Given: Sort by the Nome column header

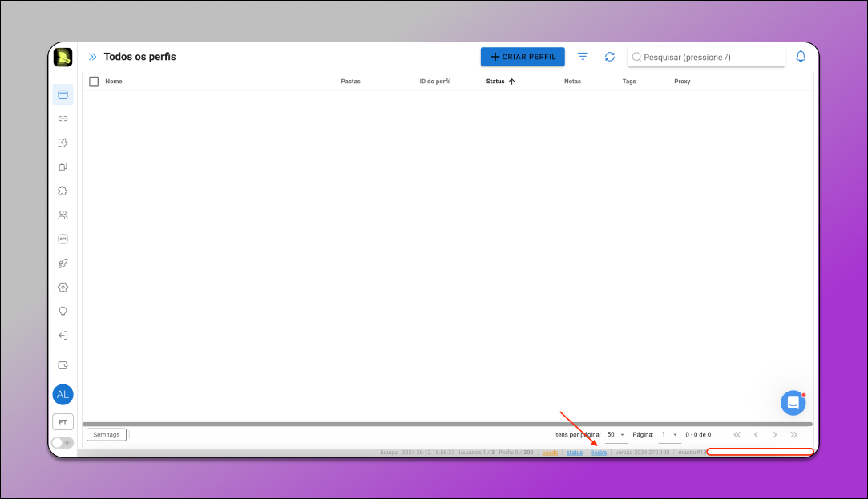Looking at the screenshot, I should pyautogui.click(x=114, y=82).
